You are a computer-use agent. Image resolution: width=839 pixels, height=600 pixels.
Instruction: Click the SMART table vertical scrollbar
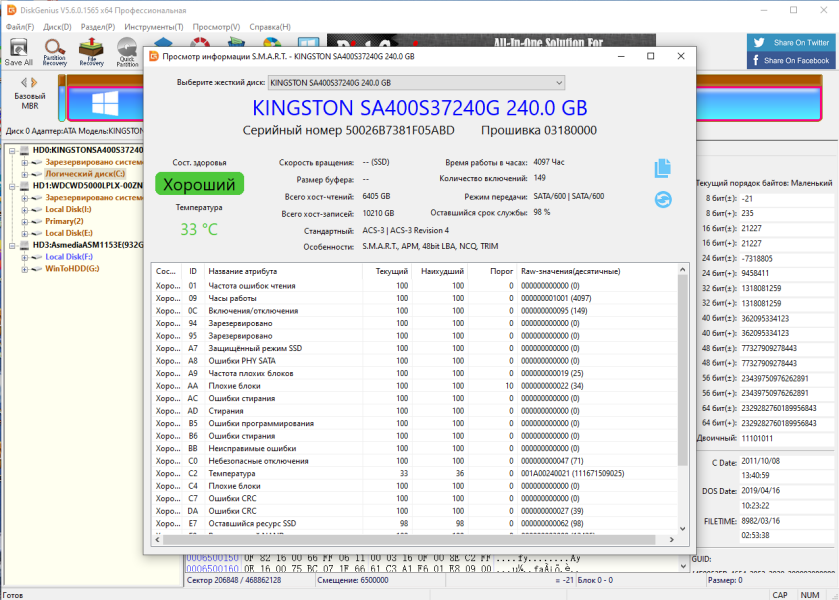682,399
